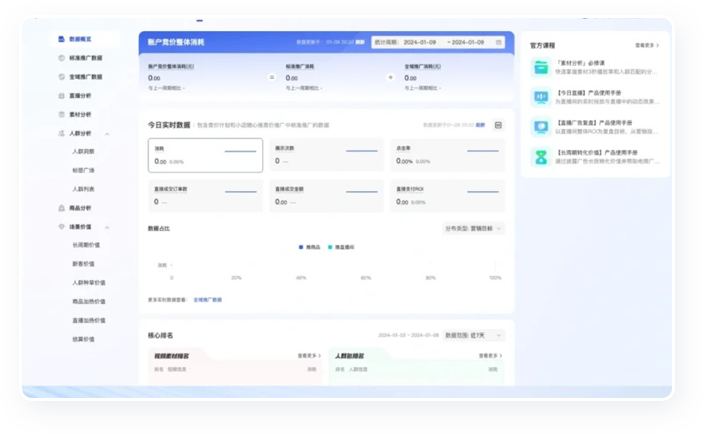Click the 全域推广数据 link below the chart

pos(208,299)
